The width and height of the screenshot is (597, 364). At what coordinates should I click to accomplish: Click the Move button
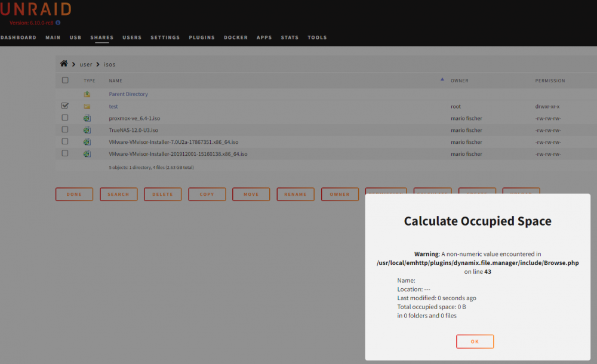click(x=251, y=194)
